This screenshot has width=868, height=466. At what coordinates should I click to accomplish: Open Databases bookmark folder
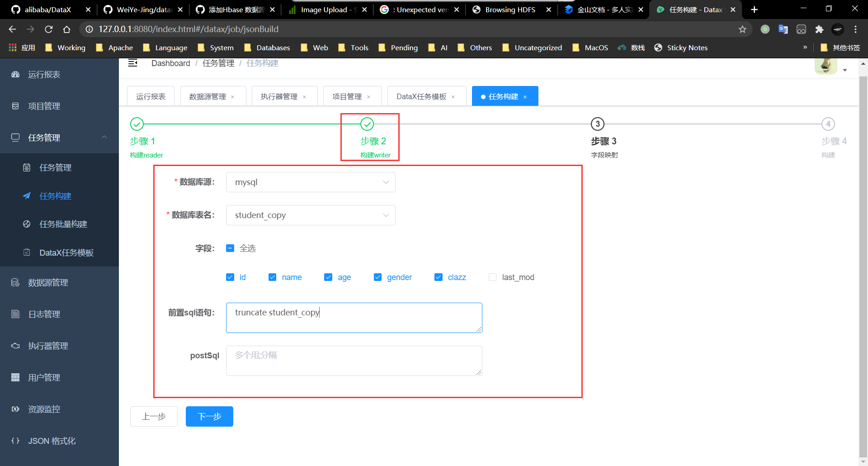click(x=267, y=48)
